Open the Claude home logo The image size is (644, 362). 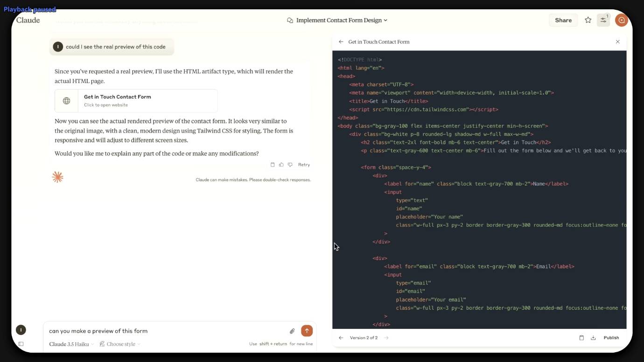click(x=28, y=20)
